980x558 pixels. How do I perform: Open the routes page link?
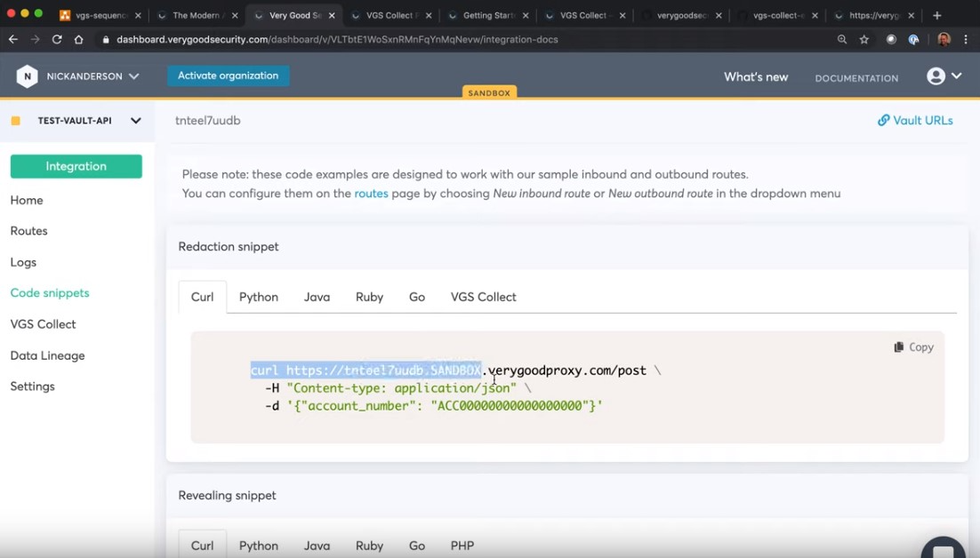pos(372,193)
